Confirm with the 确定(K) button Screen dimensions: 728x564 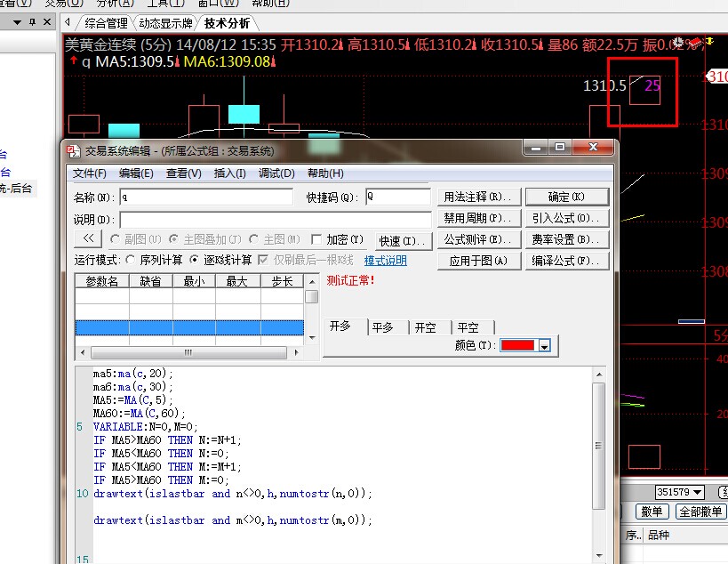(567, 197)
